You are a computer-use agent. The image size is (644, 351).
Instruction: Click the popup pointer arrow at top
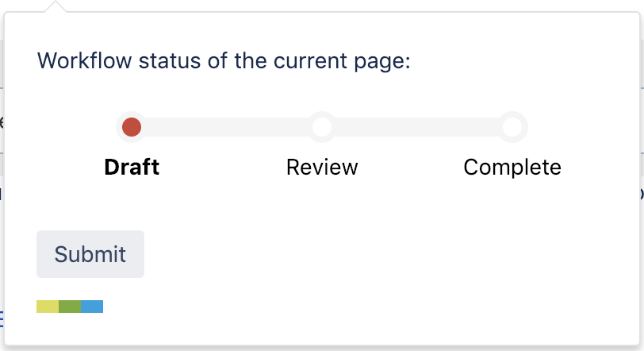[x=56, y=6]
